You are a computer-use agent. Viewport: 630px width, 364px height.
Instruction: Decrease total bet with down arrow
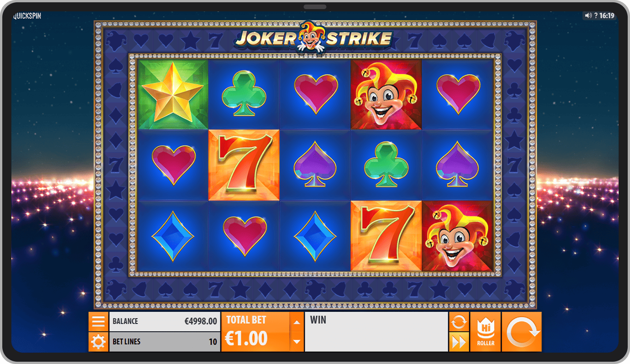[297, 342]
